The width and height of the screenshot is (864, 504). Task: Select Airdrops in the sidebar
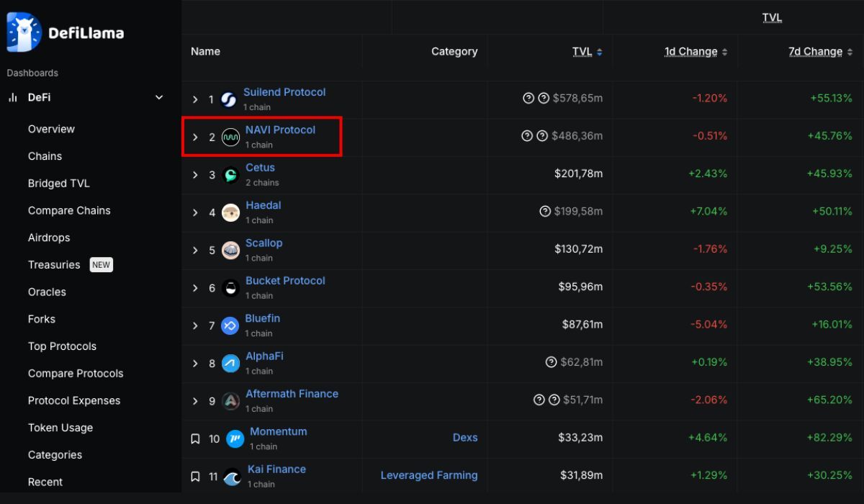[49, 238]
